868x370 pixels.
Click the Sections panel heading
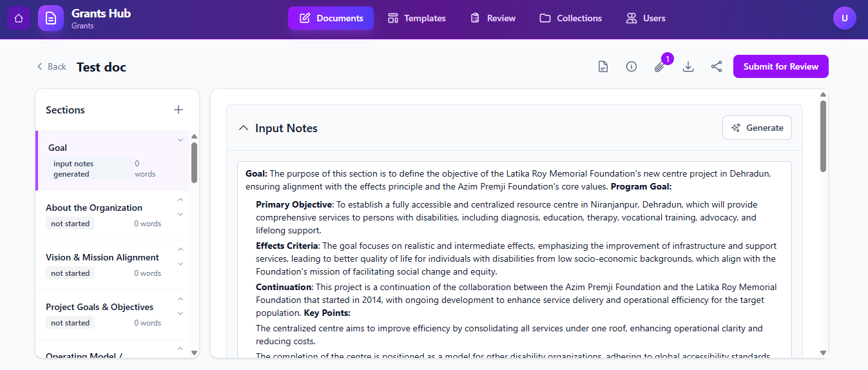[x=65, y=110]
